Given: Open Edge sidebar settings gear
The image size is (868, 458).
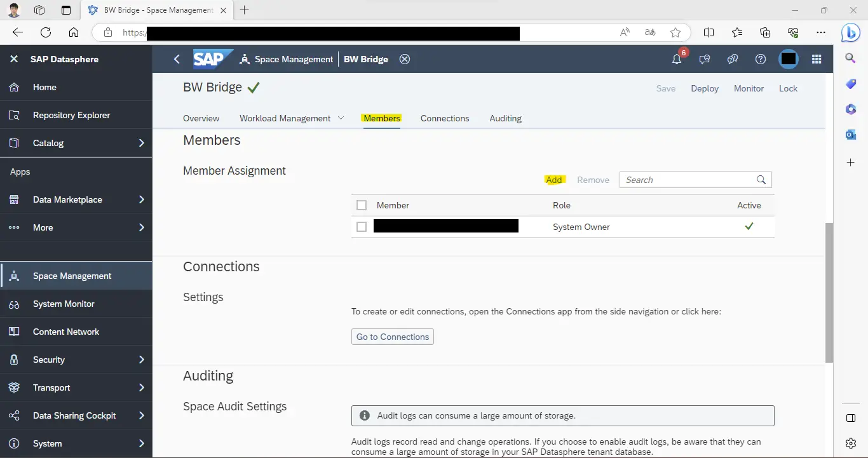Looking at the screenshot, I should point(851,443).
